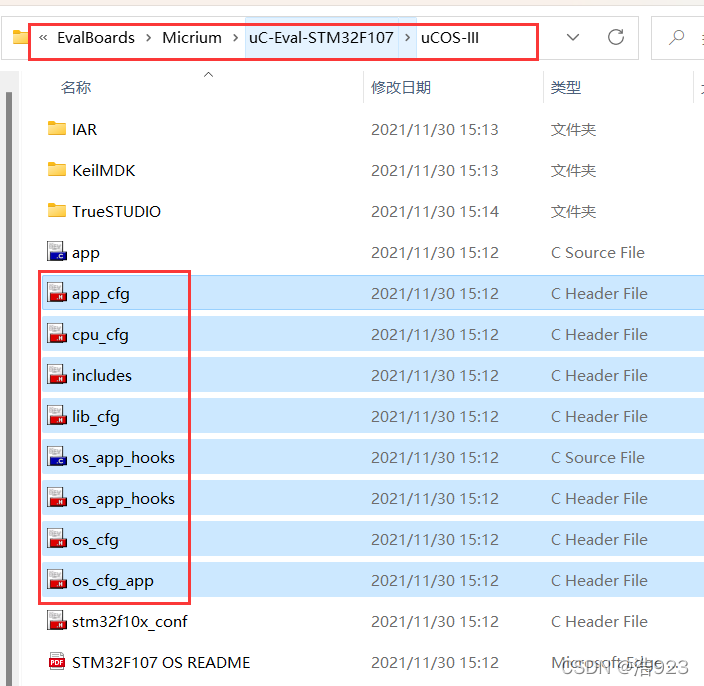Select the includes file name
The image size is (704, 686).
click(x=102, y=375)
